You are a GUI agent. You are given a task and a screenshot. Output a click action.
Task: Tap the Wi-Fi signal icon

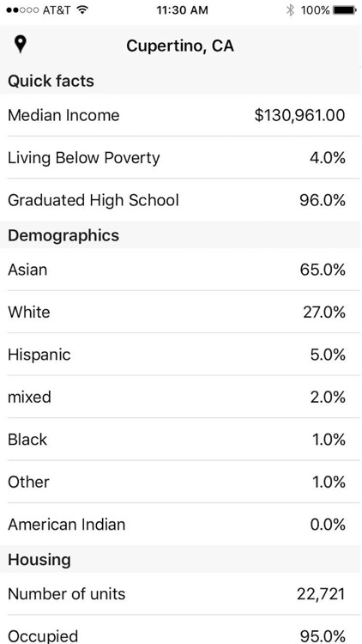tap(82, 9)
